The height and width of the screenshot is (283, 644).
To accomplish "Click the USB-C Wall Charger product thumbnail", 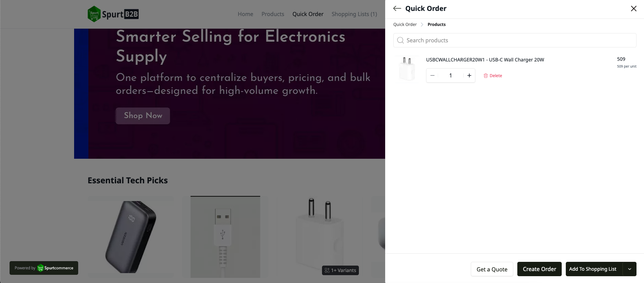I will coord(407,69).
